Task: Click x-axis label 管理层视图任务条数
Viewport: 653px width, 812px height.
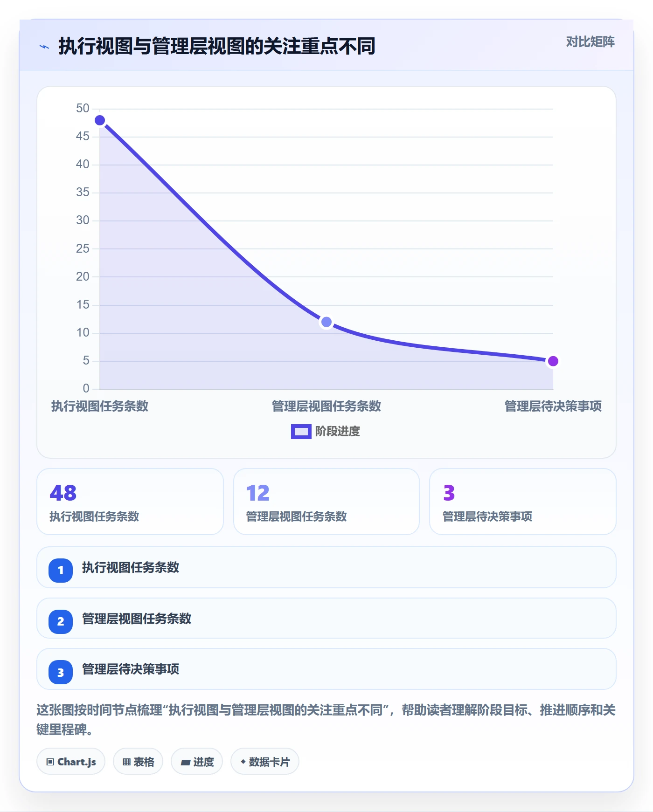Action: point(326,406)
